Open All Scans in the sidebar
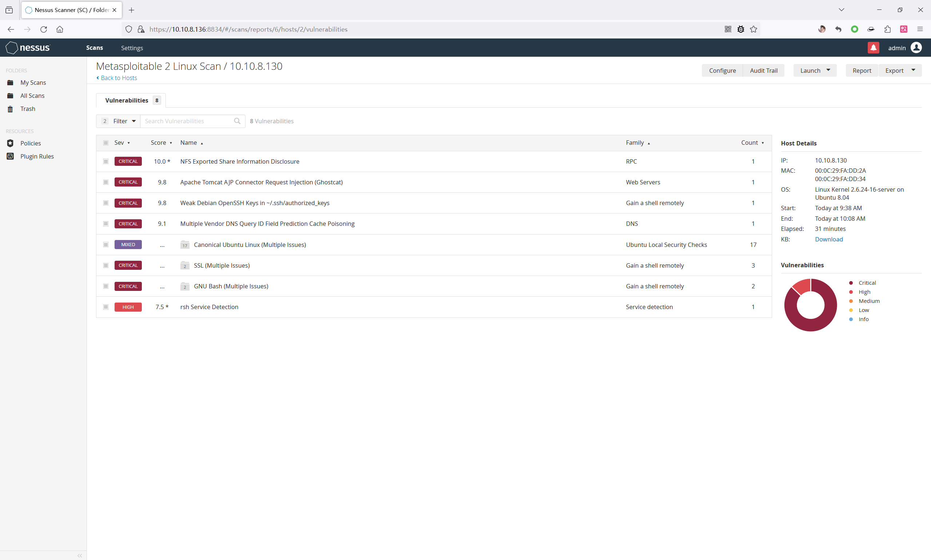This screenshot has width=931, height=560. (x=32, y=96)
